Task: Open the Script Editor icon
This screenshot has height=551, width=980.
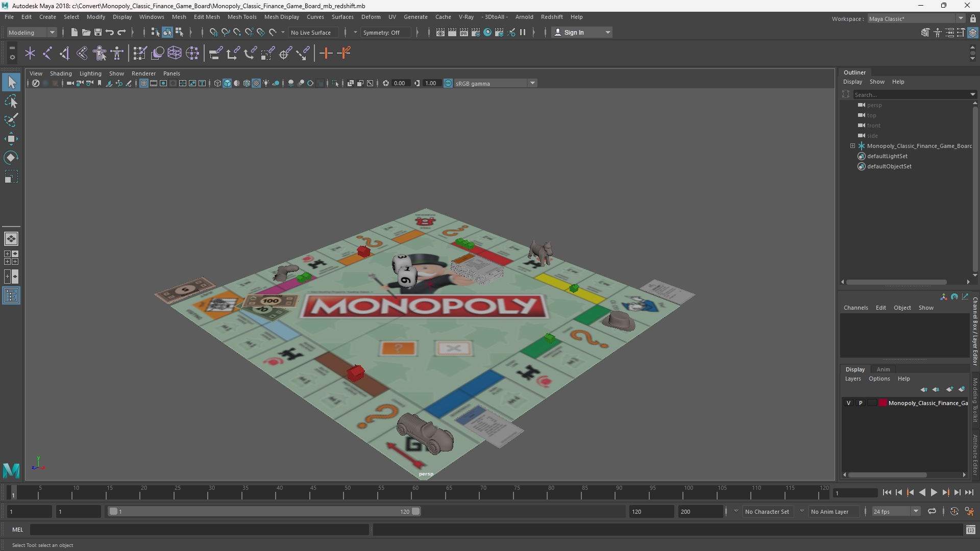Action: (x=970, y=530)
